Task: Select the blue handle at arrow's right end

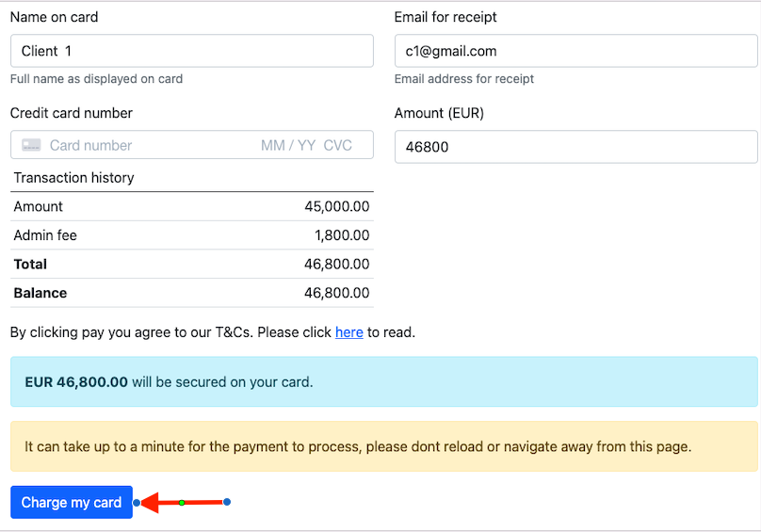Action: [x=227, y=502]
